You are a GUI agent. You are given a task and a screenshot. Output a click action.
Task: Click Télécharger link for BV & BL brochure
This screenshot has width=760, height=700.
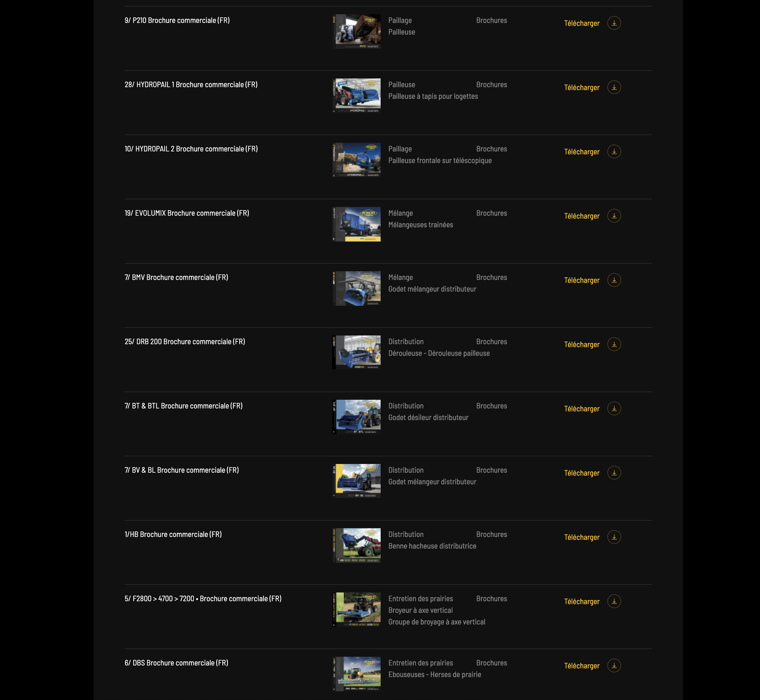click(581, 473)
